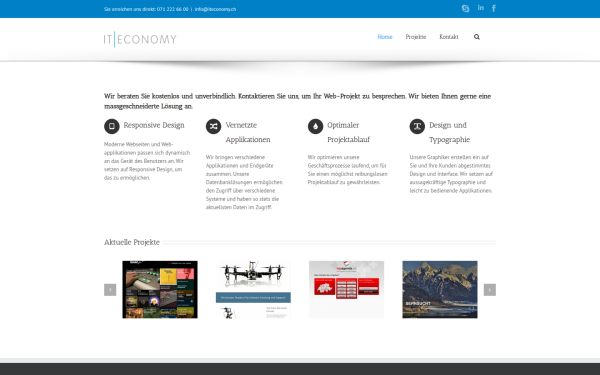Image resolution: width=600 pixels, height=375 pixels.
Task: Click the text 'Wir beraten Sie kostenlos' intro
Action: 297,101
